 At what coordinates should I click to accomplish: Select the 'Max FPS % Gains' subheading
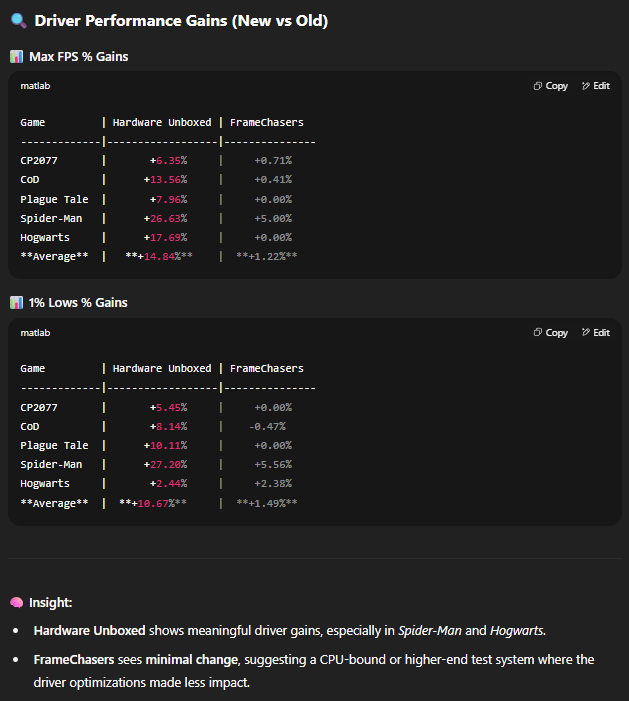[x=79, y=57]
